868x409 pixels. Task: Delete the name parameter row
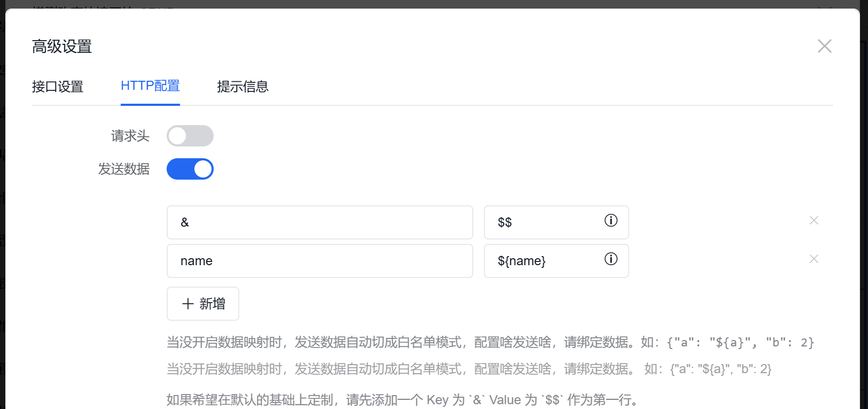(x=814, y=259)
